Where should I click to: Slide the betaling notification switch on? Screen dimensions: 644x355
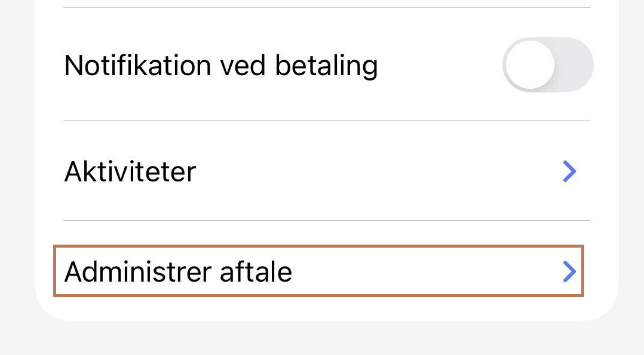pos(548,64)
